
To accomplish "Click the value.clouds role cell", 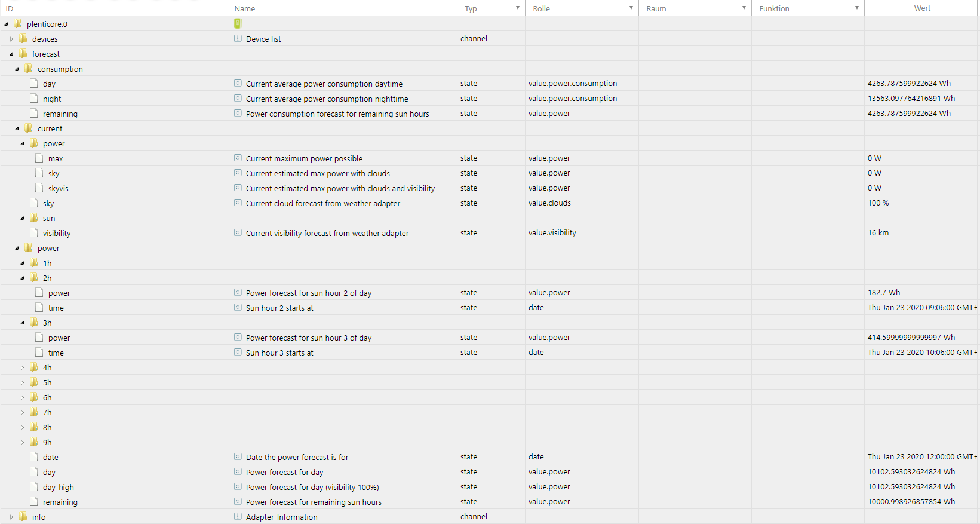I will point(549,203).
